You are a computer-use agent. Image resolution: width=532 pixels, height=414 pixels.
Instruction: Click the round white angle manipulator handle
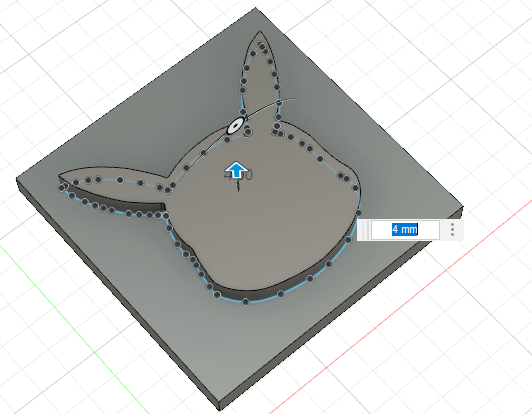pyautogui.click(x=235, y=126)
